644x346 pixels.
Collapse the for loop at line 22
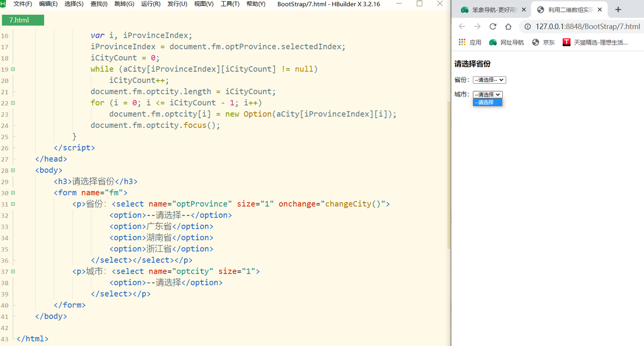click(x=13, y=103)
